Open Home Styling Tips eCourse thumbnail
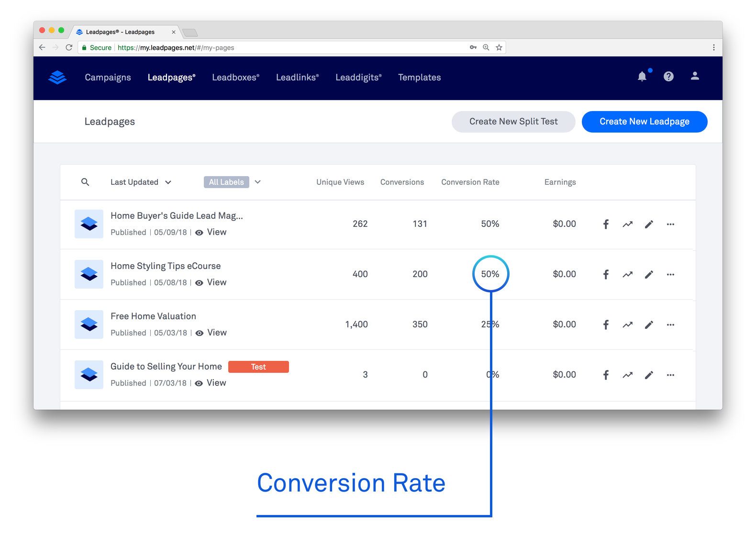Image resolution: width=756 pixels, height=548 pixels. coord(89,274)
